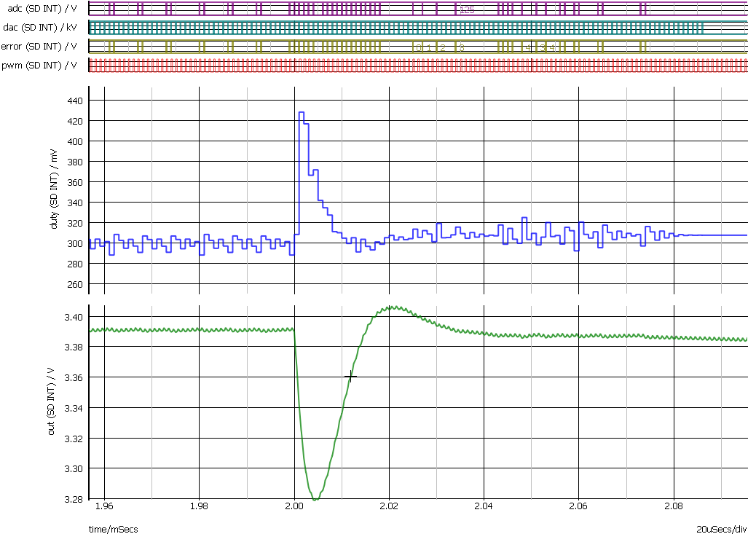Click the 260 tick on duty axis
Screen dimensions: 756x542
point(75,284)
